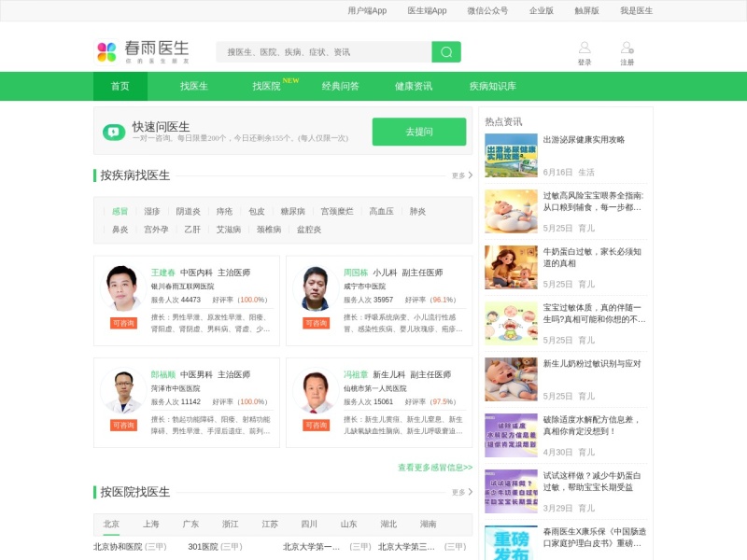Select the 北京 city tab
Image resolution: width=747 pixels, height=560 pixels.
pos(111,524)
